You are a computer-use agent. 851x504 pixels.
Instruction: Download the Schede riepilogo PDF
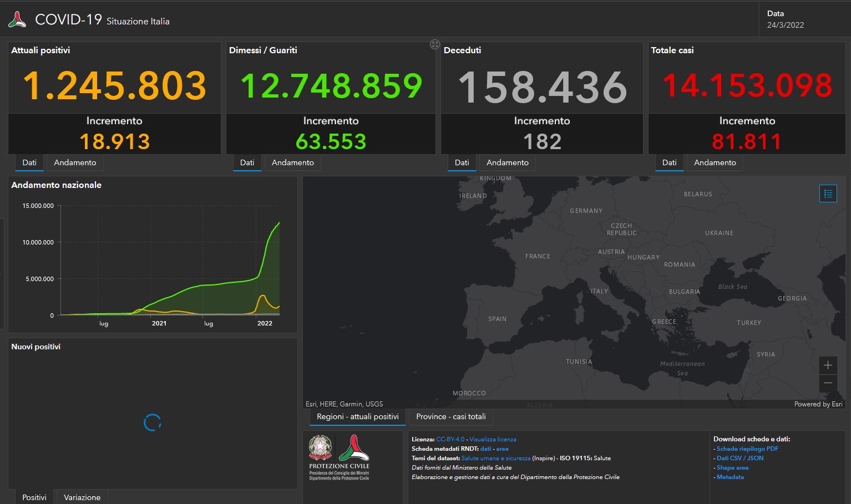point(747,449)
